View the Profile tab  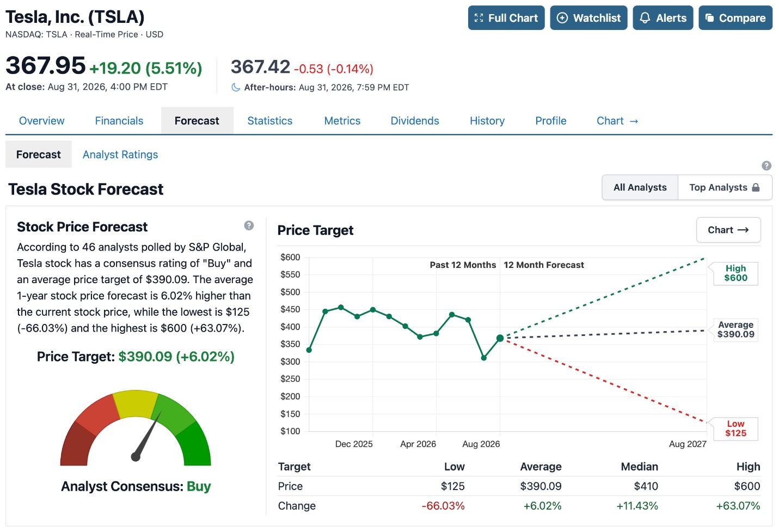pyautogui.click(x=551, y=121)
